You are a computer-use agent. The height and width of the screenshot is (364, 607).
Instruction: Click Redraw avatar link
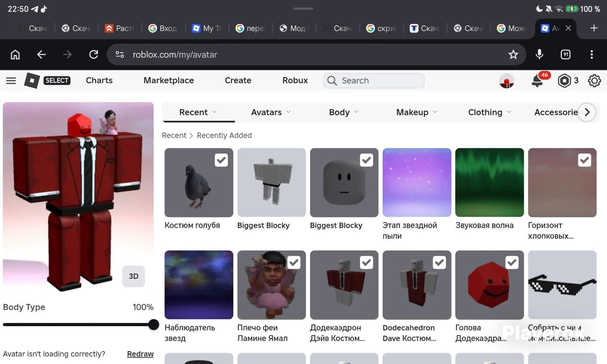point(140,354)
